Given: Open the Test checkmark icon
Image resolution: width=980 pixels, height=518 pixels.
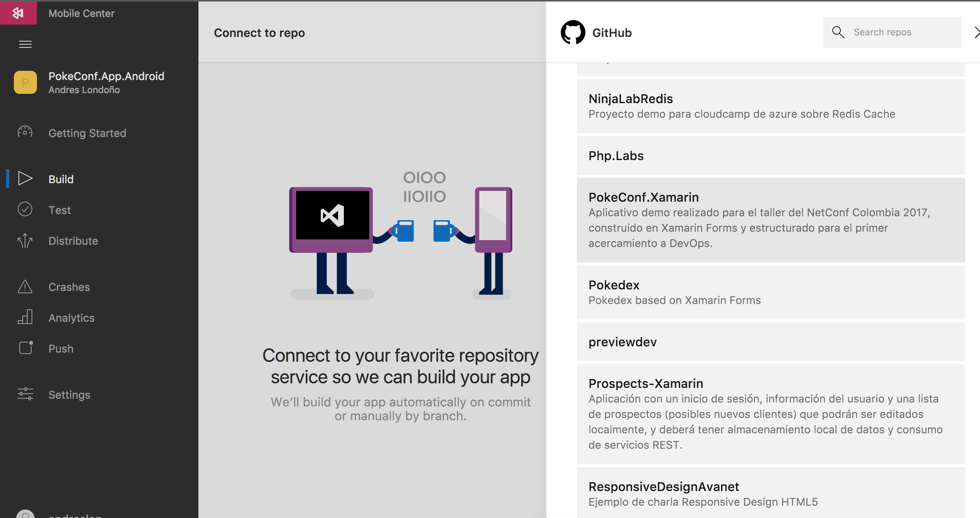Looking at the screenshot, I should [25, 209].
